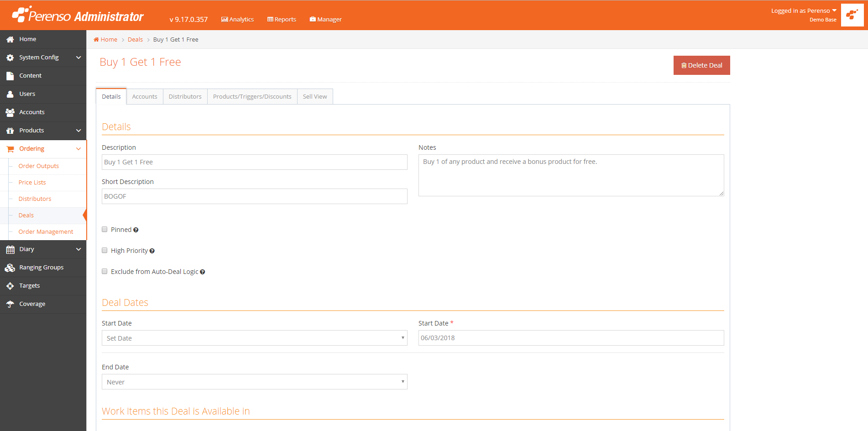Image resolution: width=868 pixels, height=431 pixels.
Task: Click the Accounts group icon
Action: (10, 113)
